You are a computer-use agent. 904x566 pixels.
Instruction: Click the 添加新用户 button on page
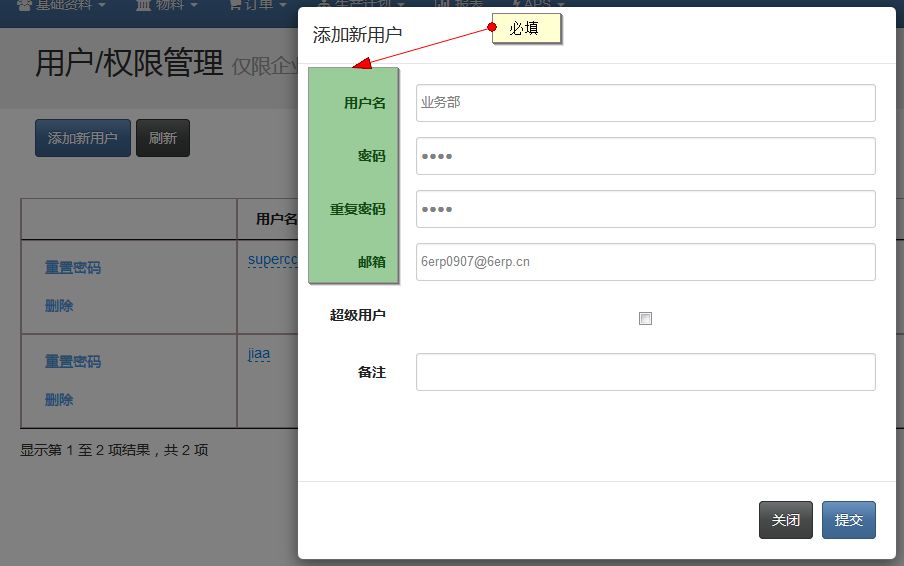click(x=82, y=138)
